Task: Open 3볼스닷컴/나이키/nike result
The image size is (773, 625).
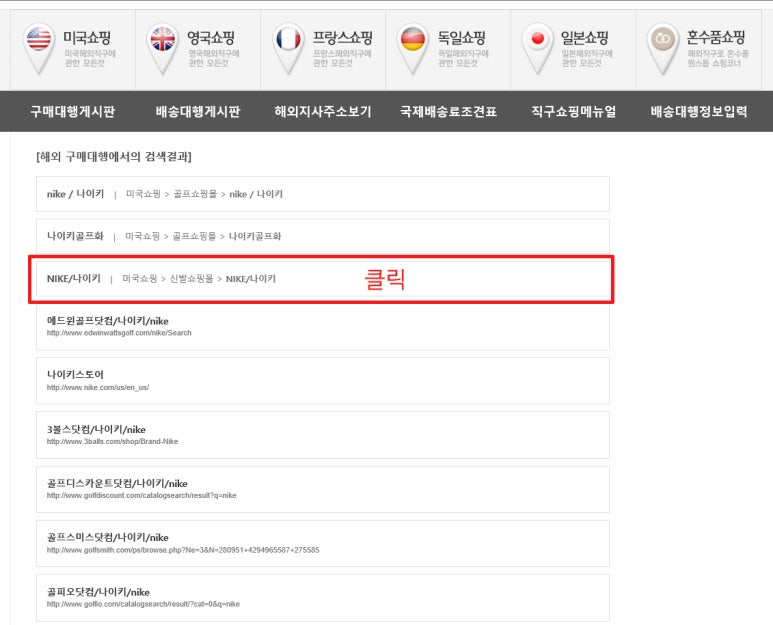Action: 96,429
